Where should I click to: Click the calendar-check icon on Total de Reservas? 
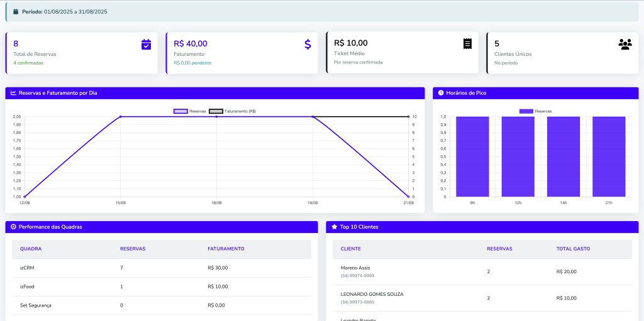click(146, 44)
